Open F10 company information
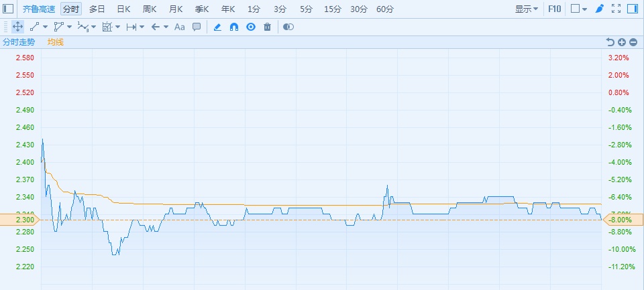Image resolution: width=644 pixels, height=290 pixels. (555, 9)
